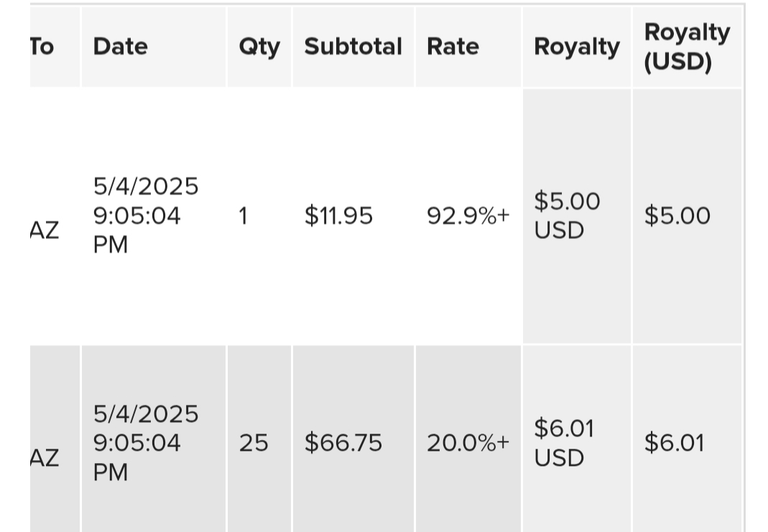Click AZ in the first row

click(45, 230)
